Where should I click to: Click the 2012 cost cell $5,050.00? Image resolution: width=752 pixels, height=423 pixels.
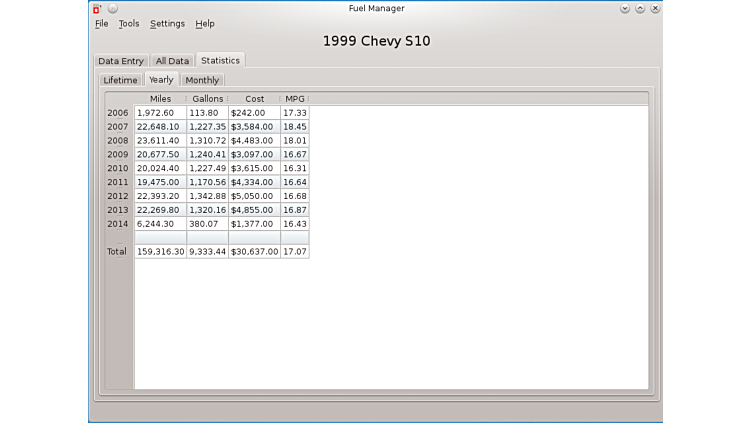(254, 196)
